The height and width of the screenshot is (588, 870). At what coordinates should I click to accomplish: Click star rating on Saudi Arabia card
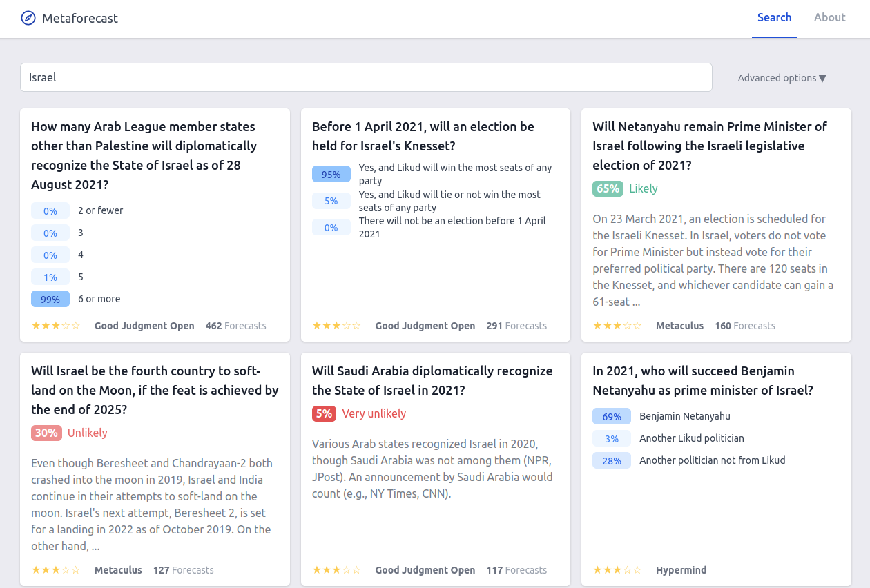pyautogui.click(x=337, y=570)
